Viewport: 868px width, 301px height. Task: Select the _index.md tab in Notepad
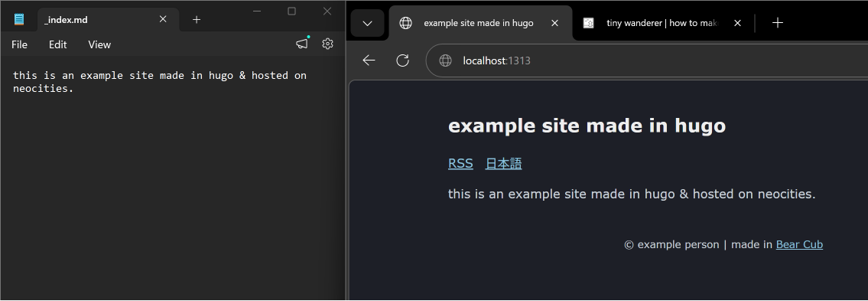(108, 19)
